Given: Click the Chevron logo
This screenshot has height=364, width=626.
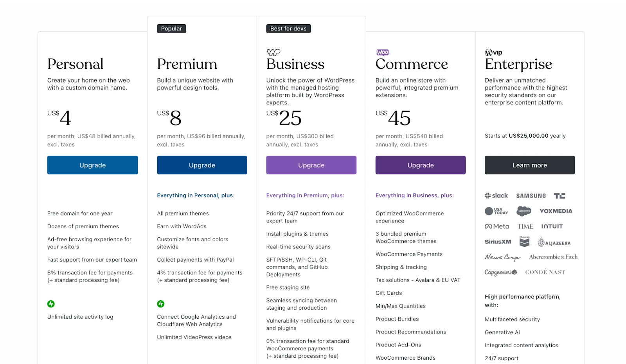Looking at the screenshot, I should tap(524, 242).
